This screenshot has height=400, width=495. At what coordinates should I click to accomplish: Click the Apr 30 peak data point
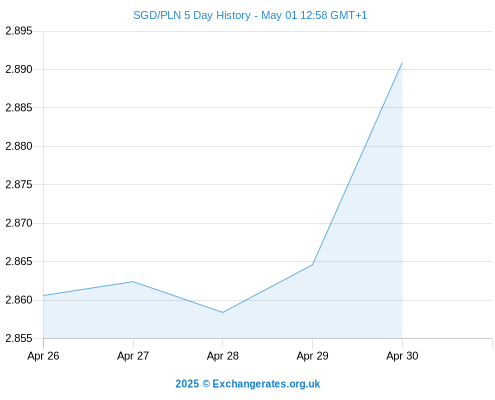(x=402, y=63)
